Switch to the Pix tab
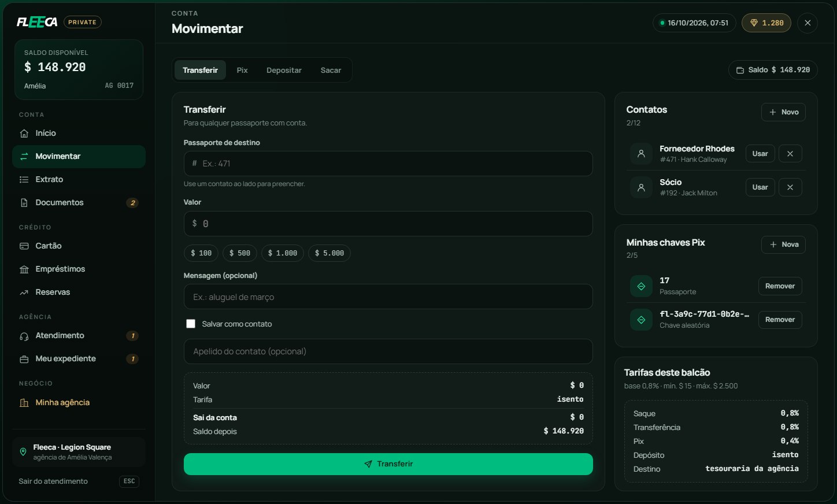This screenshot has height=504, width=837. 242,70
